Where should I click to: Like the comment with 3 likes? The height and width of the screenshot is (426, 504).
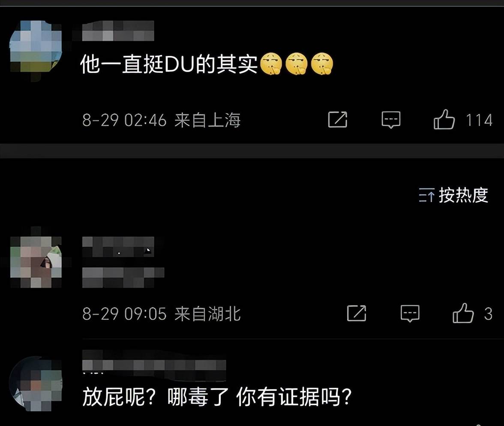click(463, 313)
